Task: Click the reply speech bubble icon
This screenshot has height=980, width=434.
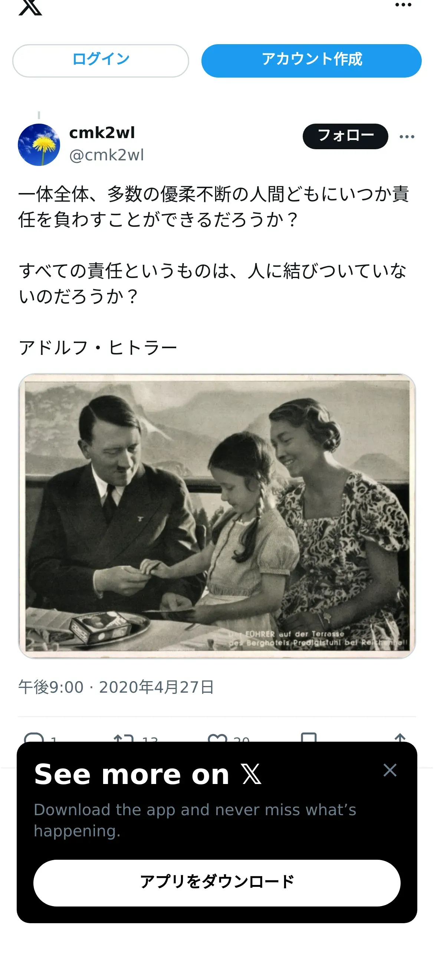Action: (34, 737)
